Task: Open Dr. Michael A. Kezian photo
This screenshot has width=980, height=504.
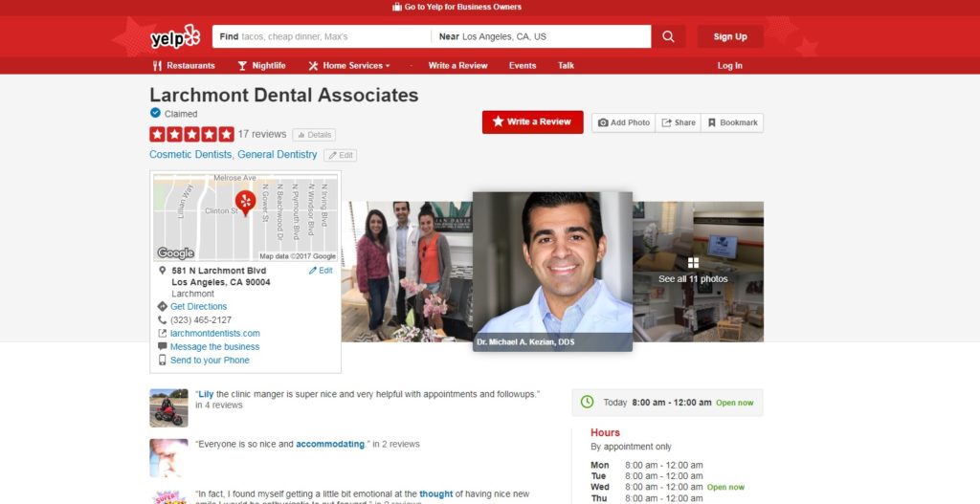Action: pos(552,272)
